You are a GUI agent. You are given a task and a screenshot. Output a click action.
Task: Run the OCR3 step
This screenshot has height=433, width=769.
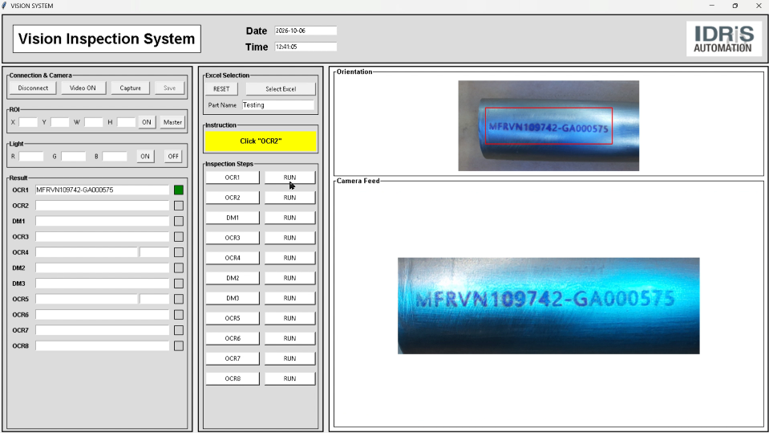coord(290,238)
